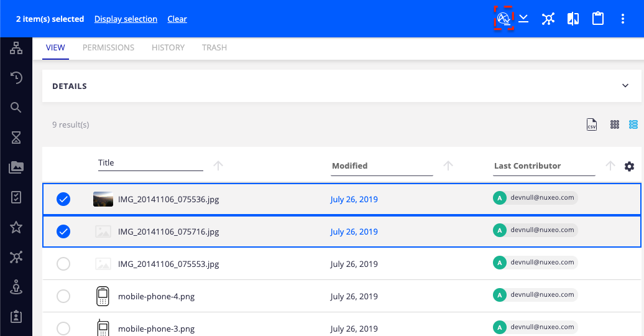Download the selected items with the download icon
644x336 pixels.
(523, 19)
